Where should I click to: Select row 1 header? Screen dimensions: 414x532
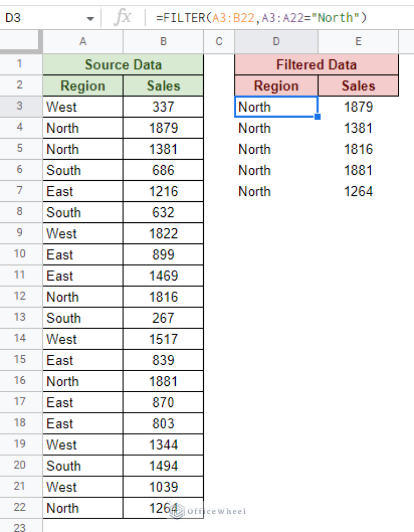point(20,64)
